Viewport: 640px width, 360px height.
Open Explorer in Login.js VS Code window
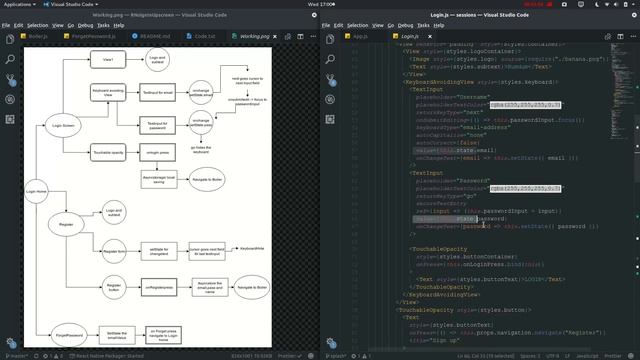pyautogui.click(x=330, y=39)
